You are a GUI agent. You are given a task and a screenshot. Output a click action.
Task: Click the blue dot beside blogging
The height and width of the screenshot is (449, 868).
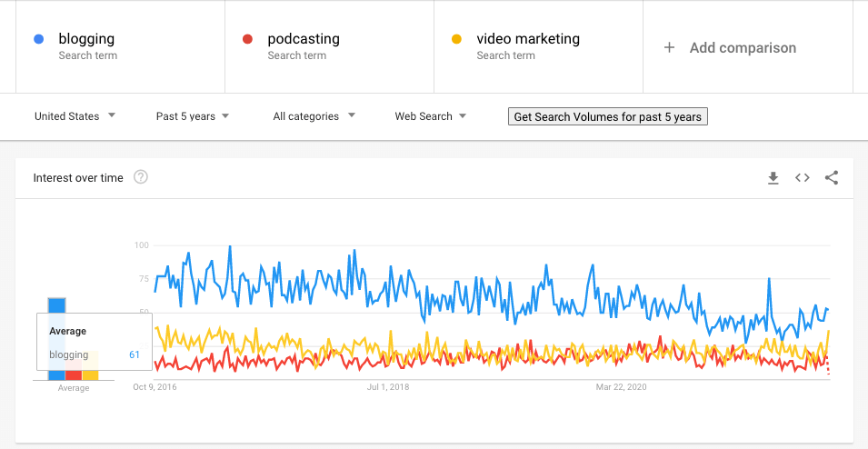[39, 39]
